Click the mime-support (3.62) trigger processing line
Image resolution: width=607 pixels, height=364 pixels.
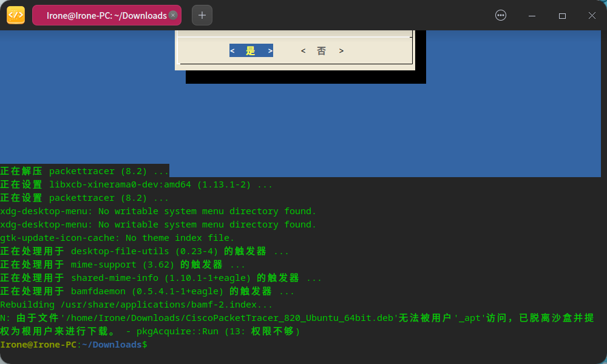121,265
